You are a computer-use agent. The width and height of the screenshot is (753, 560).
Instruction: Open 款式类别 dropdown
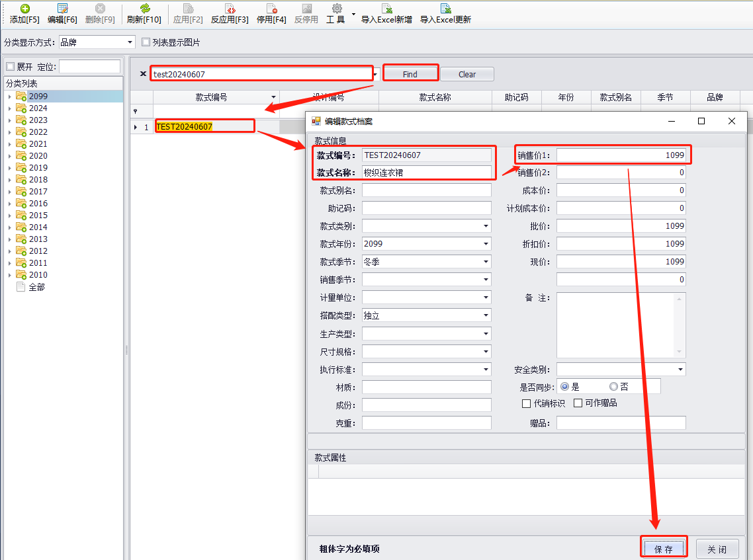(x=486, y=226)
